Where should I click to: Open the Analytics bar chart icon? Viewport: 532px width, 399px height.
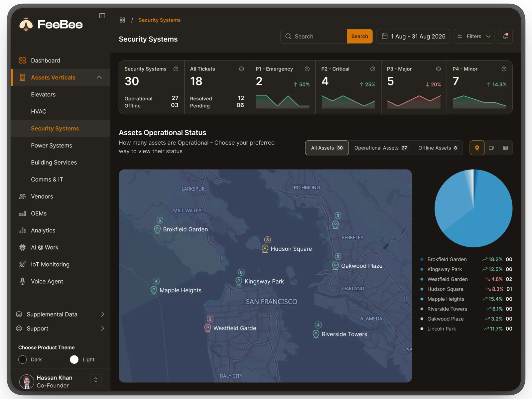click(22, 230)
